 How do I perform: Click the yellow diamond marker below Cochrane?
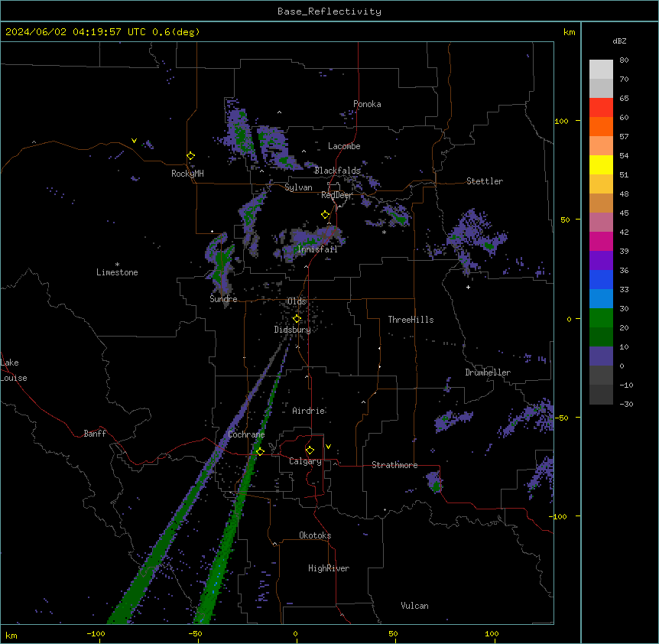260,451
